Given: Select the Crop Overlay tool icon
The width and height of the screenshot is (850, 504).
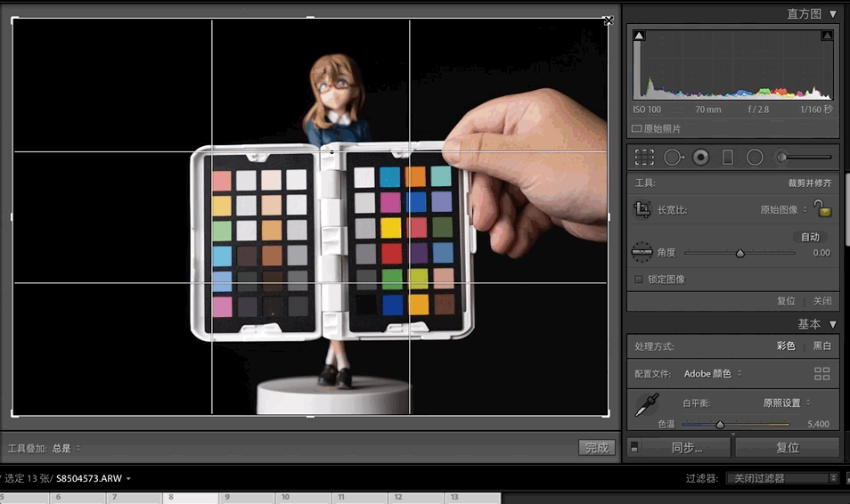Looking at the screenshot, I should pyautogui.click(x=644, y=157).
